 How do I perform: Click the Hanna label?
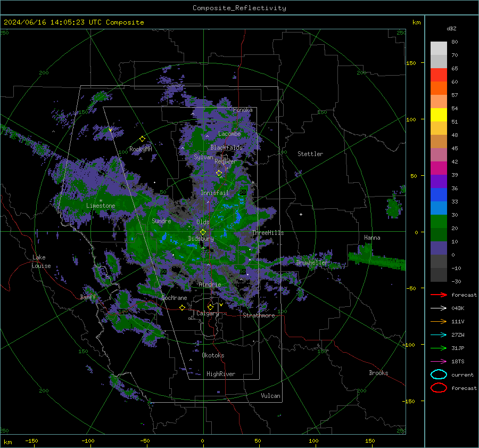tap(372, 238)
